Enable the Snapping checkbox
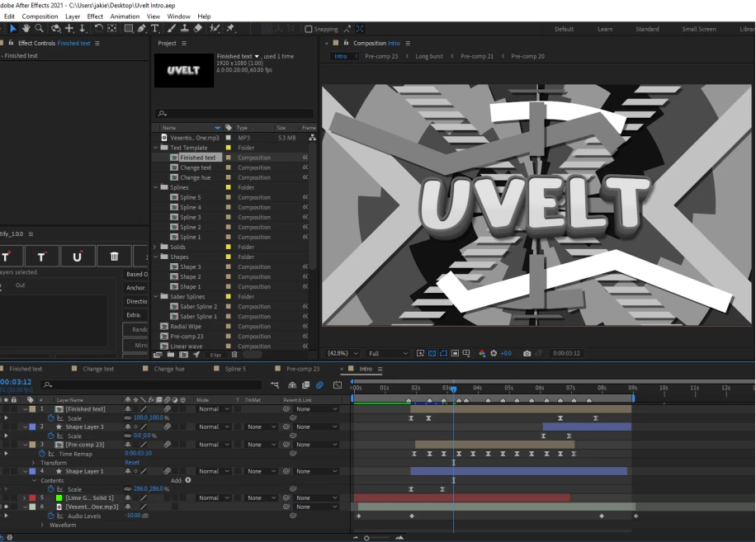Viewport: 756px width, 542px height. (308, 30)
